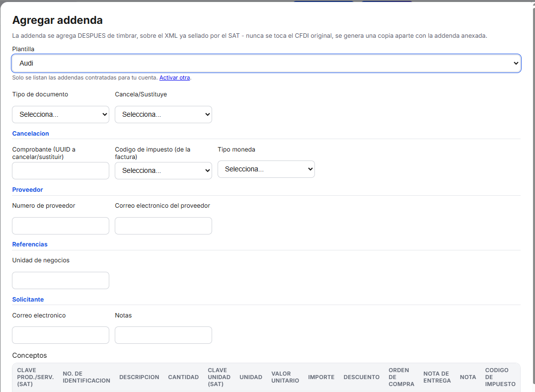This screenshot has width=535, height=392.
Task: Click the Notas input field
Action: pyautogui.click(x=163, y=335)
